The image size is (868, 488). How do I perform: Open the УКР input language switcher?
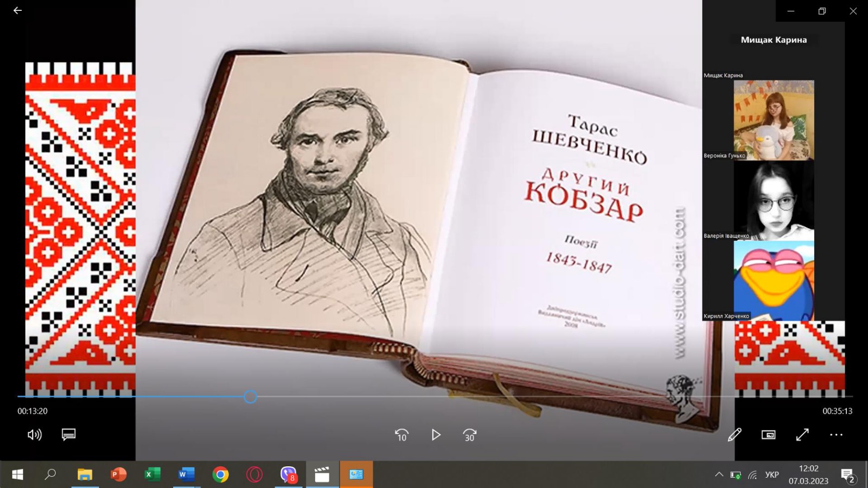771,475
